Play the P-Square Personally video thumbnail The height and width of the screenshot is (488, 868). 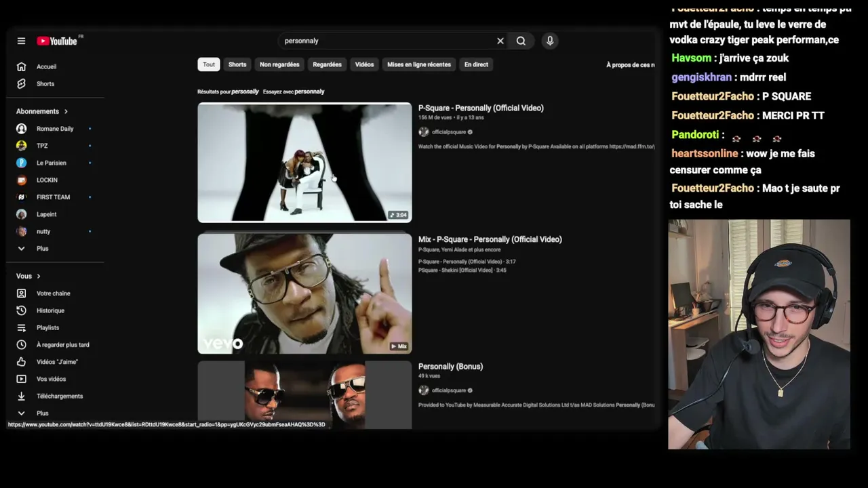click(x=304, y=162)
